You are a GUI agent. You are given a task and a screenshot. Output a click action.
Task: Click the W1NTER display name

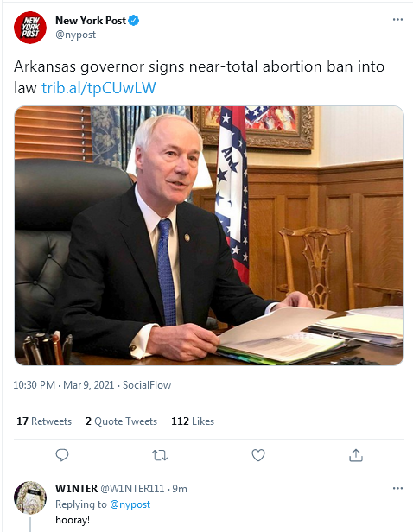click(x=76, y=489)
